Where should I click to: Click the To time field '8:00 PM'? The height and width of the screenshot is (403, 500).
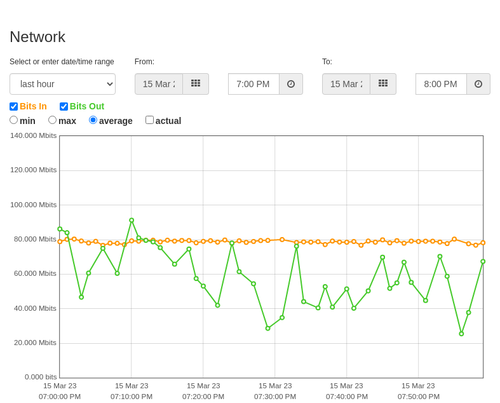pos(441,84)
